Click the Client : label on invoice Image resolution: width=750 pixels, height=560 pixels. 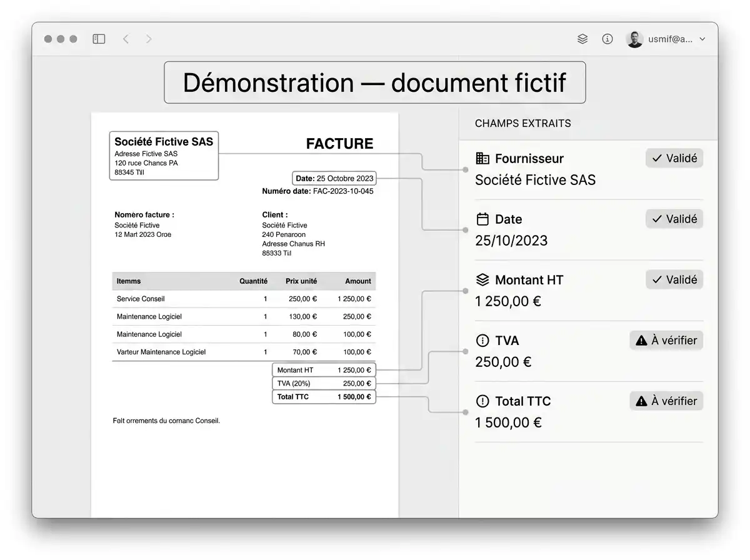click(275, 214)
